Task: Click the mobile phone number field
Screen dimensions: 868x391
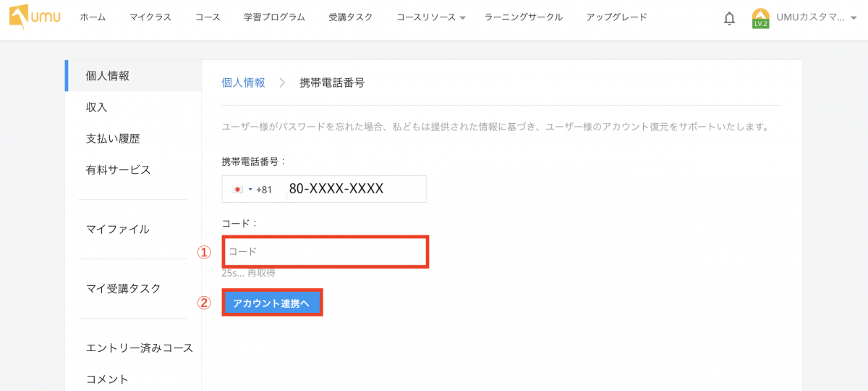Action: pyautogui.click(x=354, y=189)
